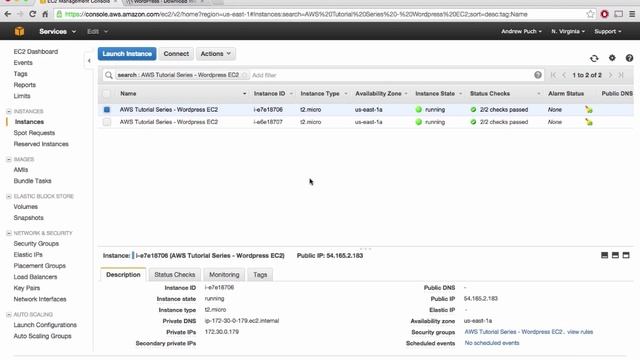The width and height of the screenshot is (640, 360).
Task: Go to next page of results
Action: click(x=611, y=75)
